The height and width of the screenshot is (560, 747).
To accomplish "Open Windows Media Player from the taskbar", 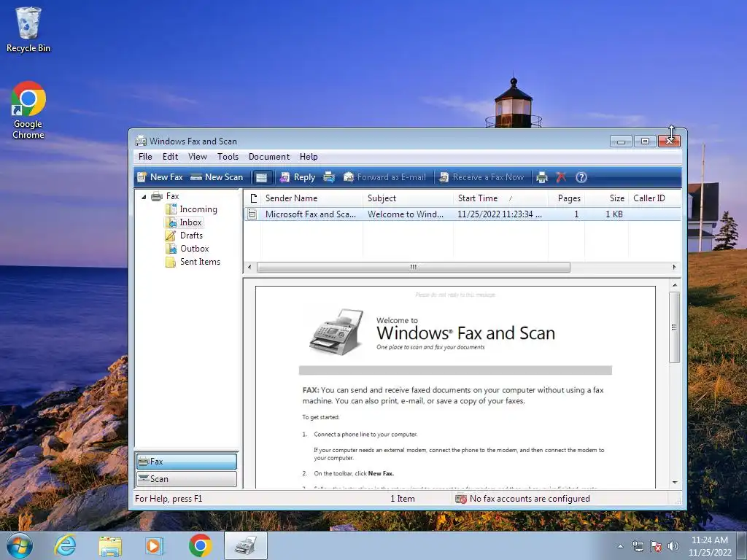I will pos(154,545).
